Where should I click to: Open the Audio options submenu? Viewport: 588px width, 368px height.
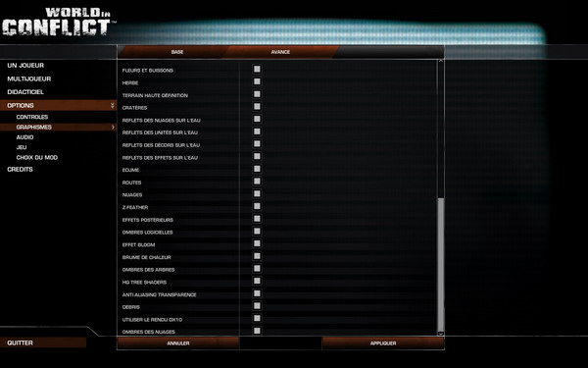24,137
